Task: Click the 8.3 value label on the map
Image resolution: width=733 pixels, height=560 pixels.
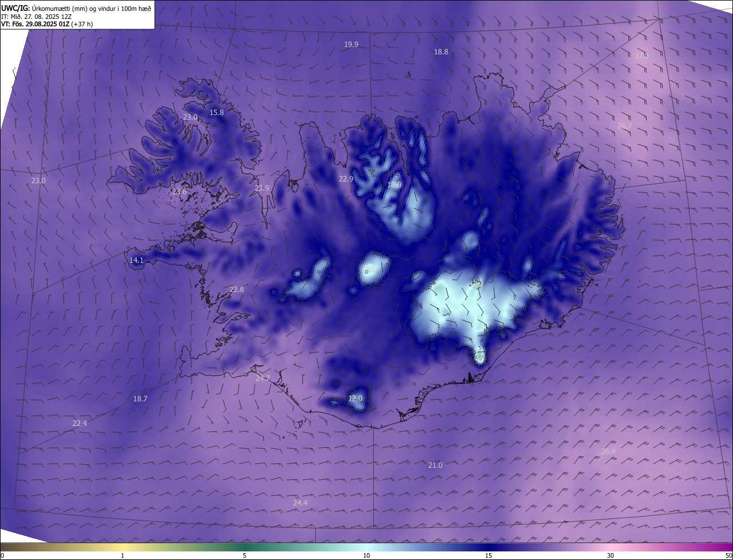Action: click(369, 270)
